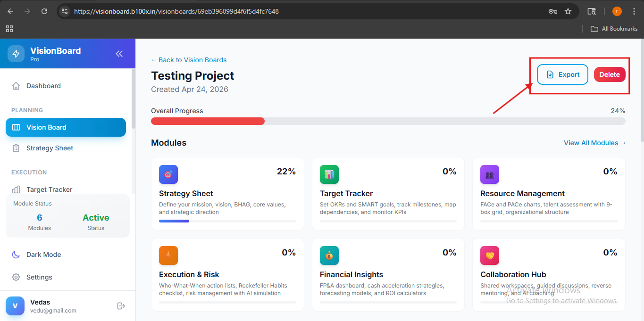Viewport: 644px width, 321px height.
Task: Click the Overall Progress bar
Action: point(388,121)
